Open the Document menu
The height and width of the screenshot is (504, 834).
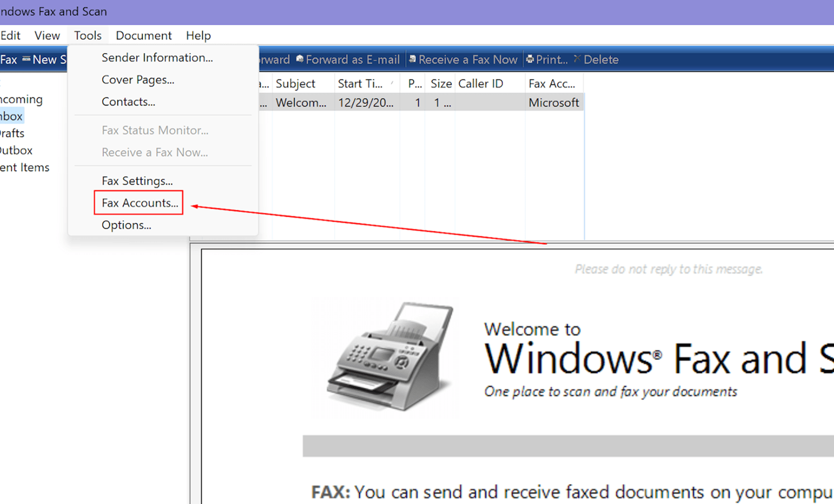coord(143,35)
